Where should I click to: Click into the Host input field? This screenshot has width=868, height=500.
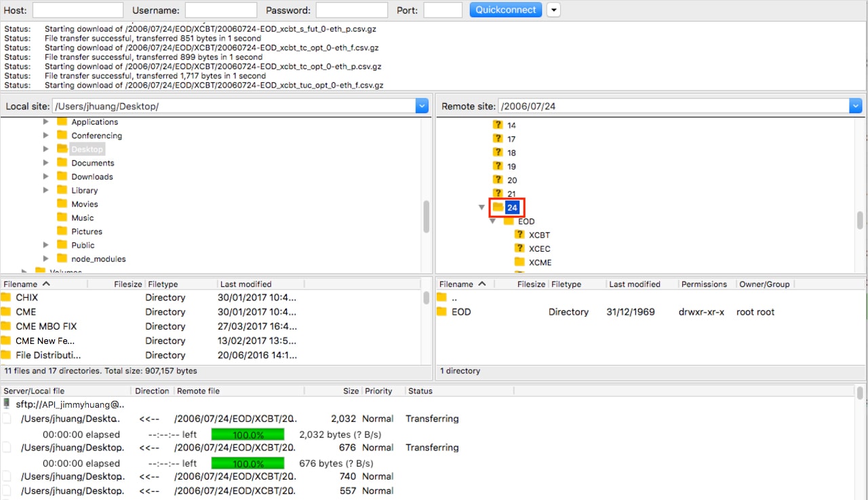77,10
